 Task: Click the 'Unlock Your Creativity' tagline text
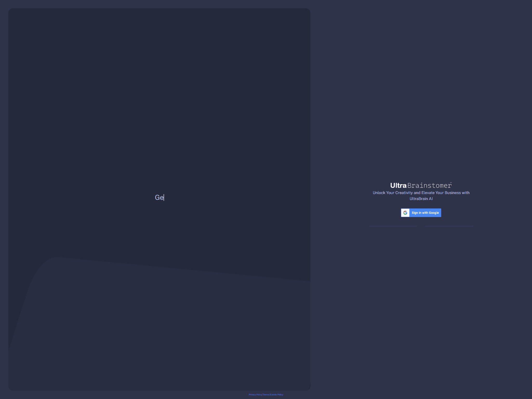coord(421,196)
